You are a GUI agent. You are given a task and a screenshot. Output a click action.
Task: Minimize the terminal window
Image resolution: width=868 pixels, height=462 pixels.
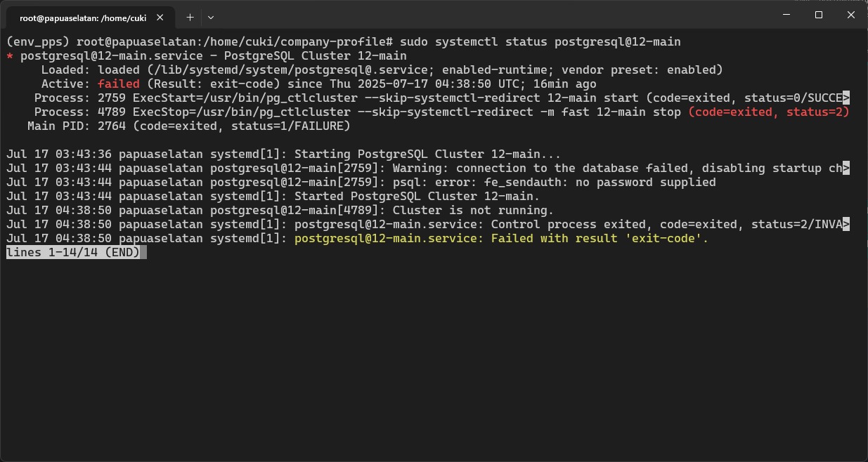pyautogui.click(x=786, y=15)
